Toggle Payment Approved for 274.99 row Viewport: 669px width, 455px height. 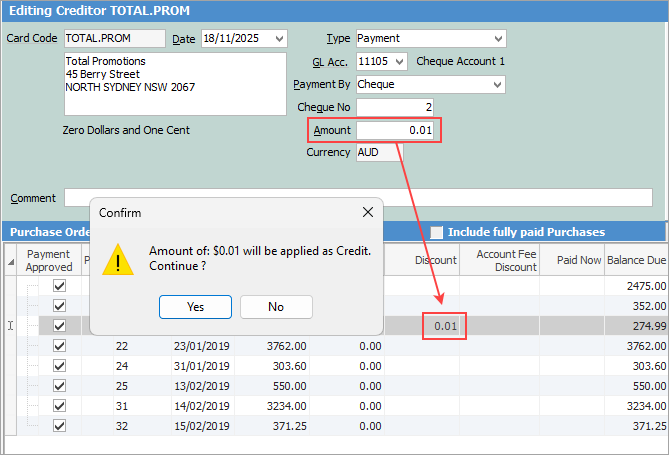coord(59,326)
